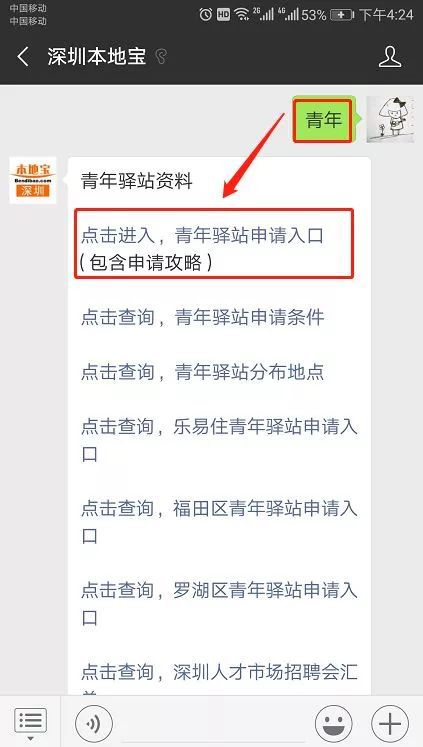The height and width of the screenshot is (747, 423).
Task: Tap the back arrow in the header
Action: pyautogui.click(x=23, y=57)
